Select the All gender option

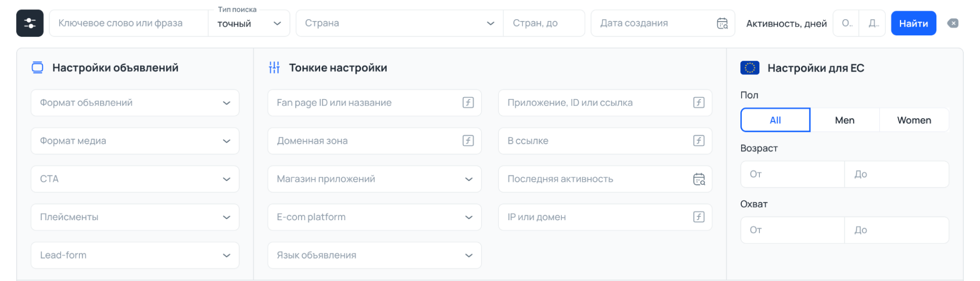(775, 120)
